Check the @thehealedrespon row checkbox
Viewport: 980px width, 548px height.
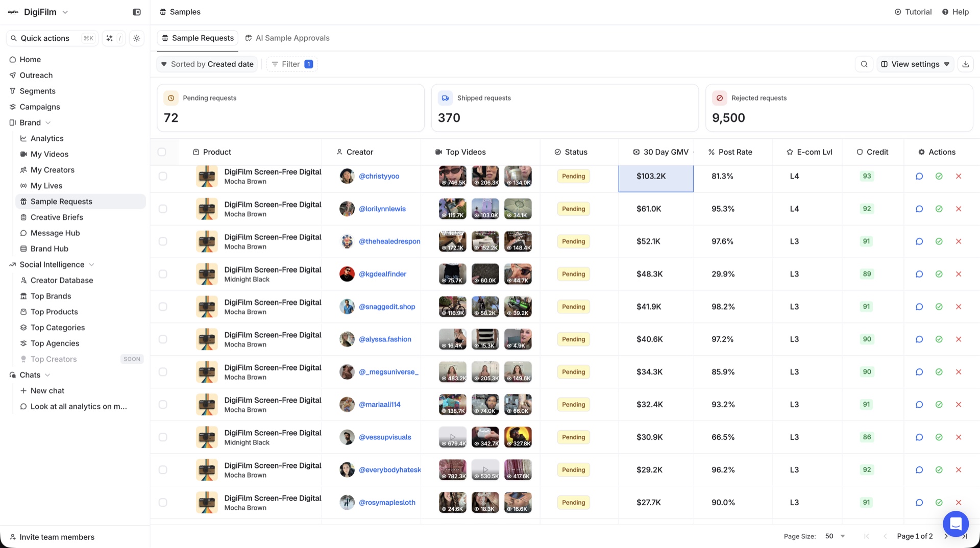coord(163,241)
